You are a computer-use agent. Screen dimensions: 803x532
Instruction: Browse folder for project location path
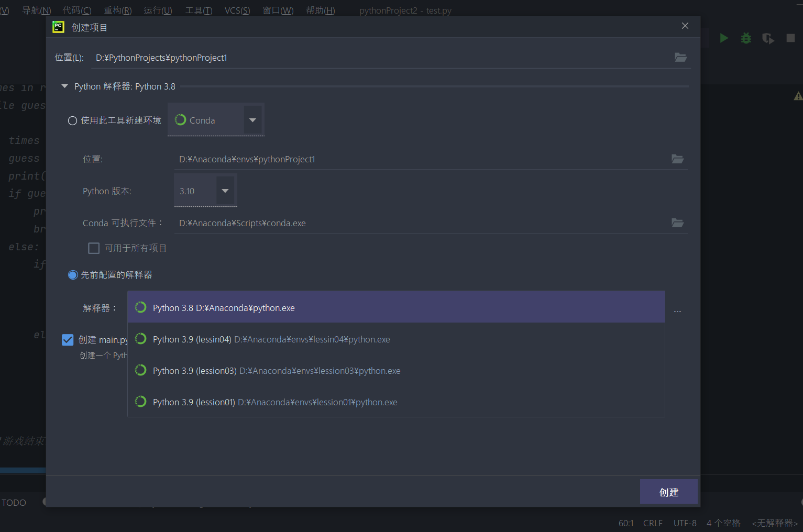(x=680, y=58)
